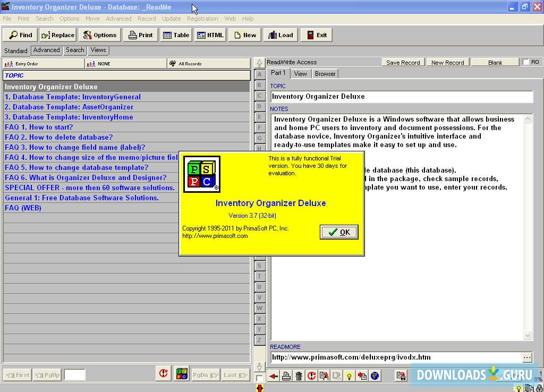Screen dimensions: 544x392
Task: Click the Last navigation button
Action: pos(235,375)
